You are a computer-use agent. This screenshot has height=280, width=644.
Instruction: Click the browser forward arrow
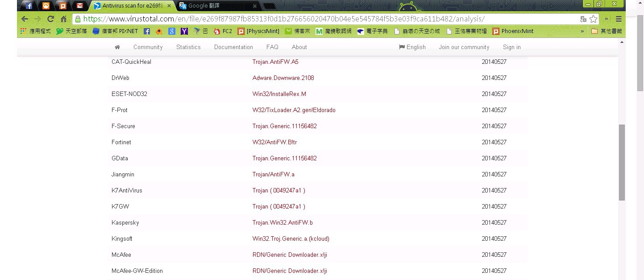coord(37,19)
